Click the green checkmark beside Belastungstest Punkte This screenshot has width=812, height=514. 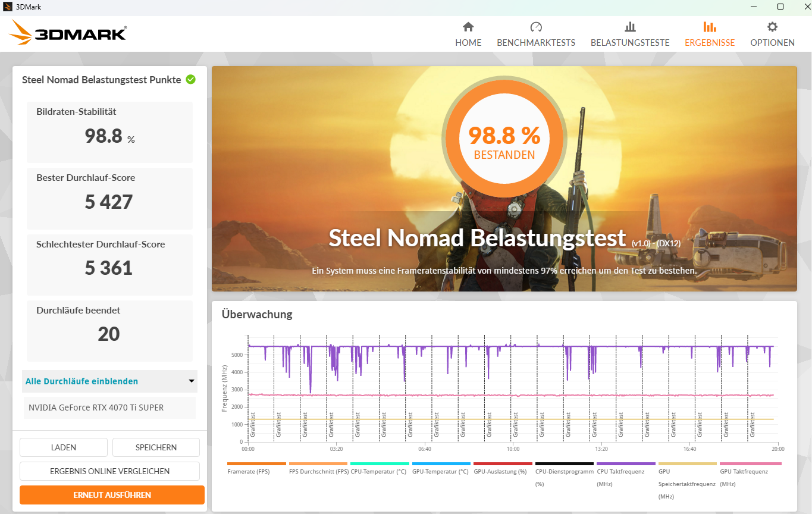(190, 79)
